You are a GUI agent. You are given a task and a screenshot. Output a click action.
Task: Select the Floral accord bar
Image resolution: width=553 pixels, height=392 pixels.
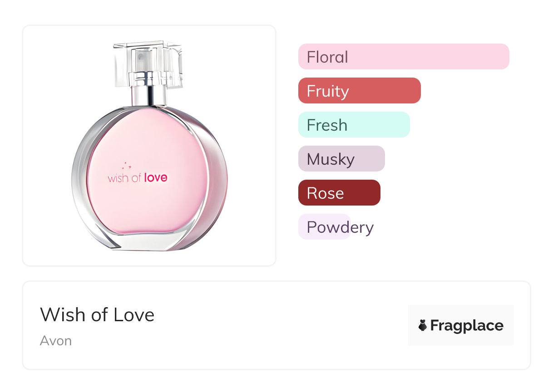pyautogui.click(x=403, y=57)
